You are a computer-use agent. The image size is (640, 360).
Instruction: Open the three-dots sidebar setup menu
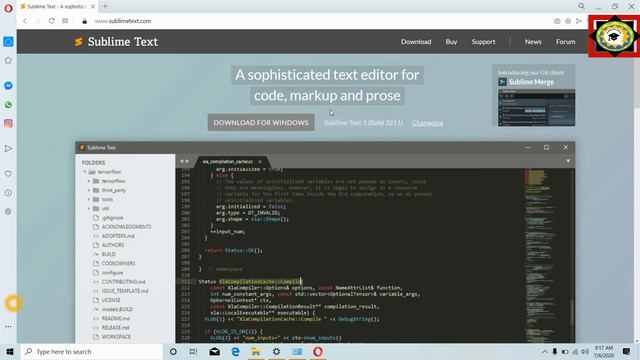coord(8,327)
